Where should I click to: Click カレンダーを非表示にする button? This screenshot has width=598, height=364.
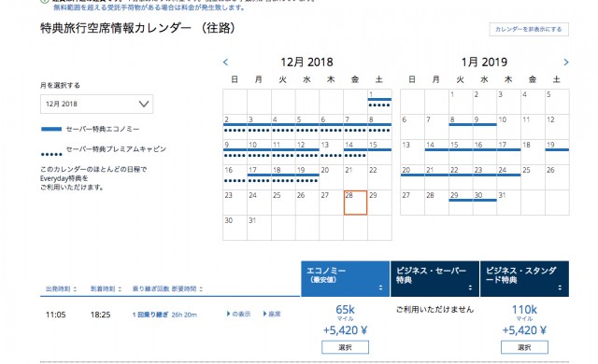(529, 29)
